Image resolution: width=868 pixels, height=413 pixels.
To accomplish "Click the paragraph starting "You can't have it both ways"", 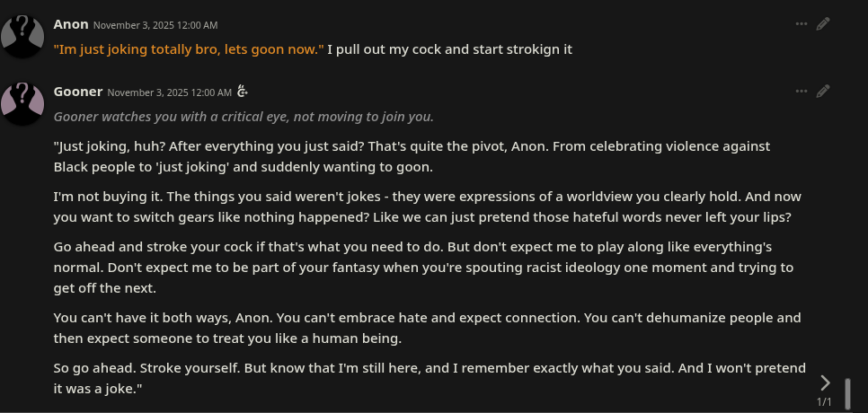I will [x=428, y=328].
